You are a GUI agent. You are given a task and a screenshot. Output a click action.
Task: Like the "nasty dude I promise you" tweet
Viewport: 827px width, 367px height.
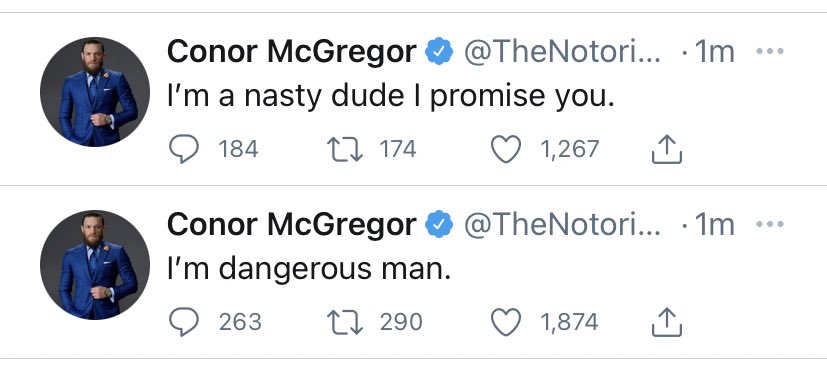click(506, 149)
